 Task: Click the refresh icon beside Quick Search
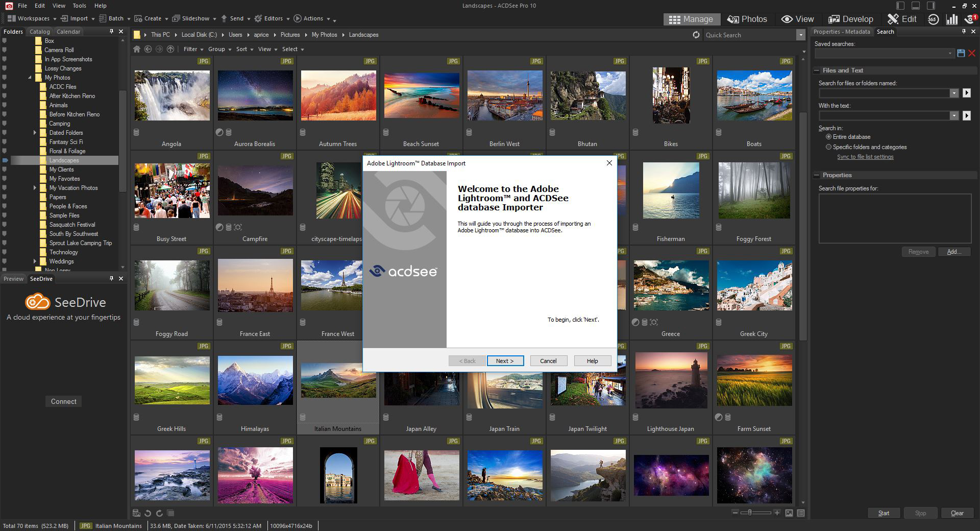pos(696,35)
